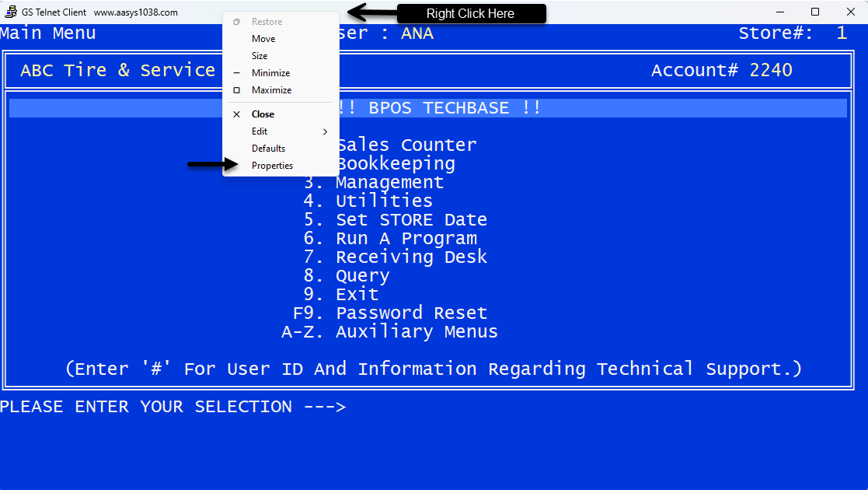Screen dimensions: 868x490
Task: Click the GS Telnet Client title bar icon
Action: pyautogui.click(x=11, y=12)
